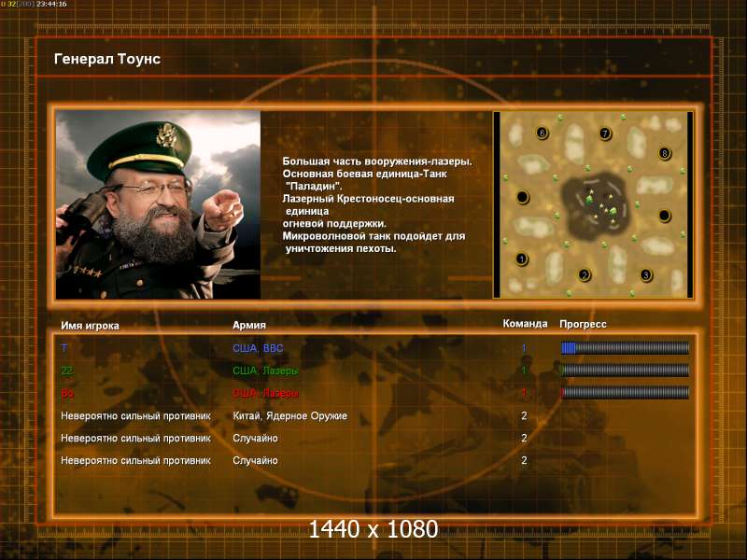Click army 'Китай, Ядерное Оружие'
The width and height of the screenshot is (747, 560).
tap(289, 416)
